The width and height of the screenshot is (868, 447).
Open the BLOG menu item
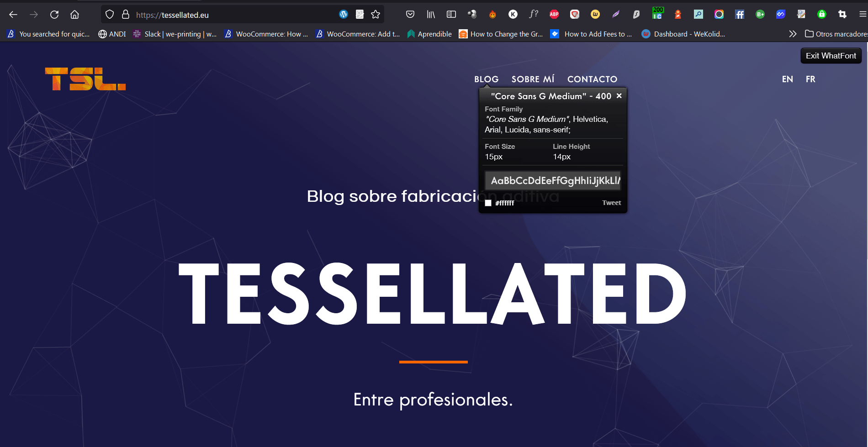[x=487, y=79]
